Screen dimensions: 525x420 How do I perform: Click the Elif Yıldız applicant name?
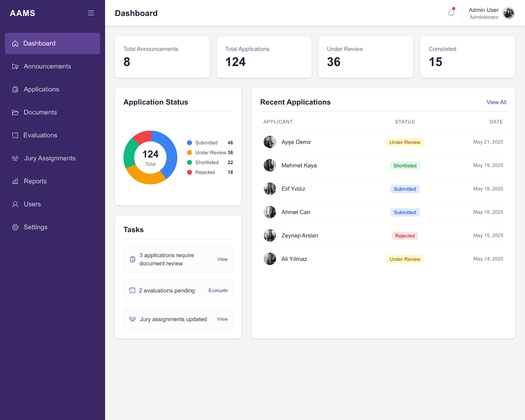click(293, 189)
